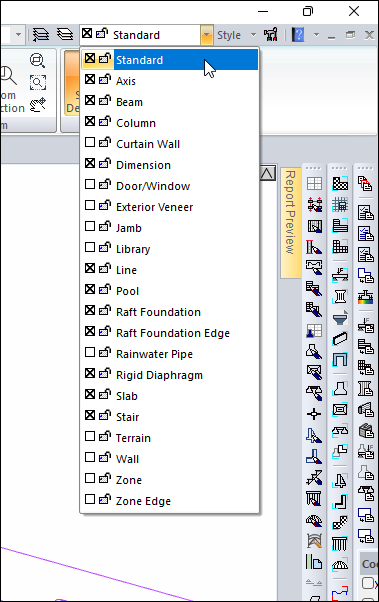Viewport: 379px width, 602px height.
Task: Uncheck visibility box for Beam layer
Action: (90, 100)
